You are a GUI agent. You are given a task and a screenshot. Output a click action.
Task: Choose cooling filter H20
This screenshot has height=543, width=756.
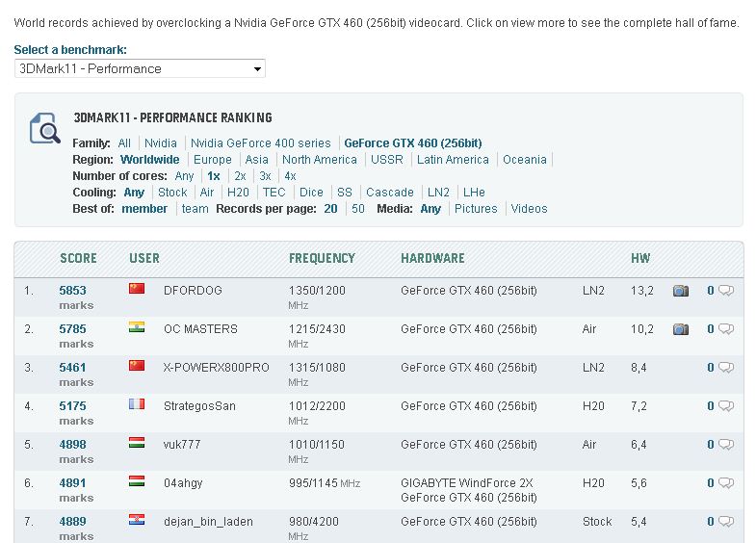(238, 193)
